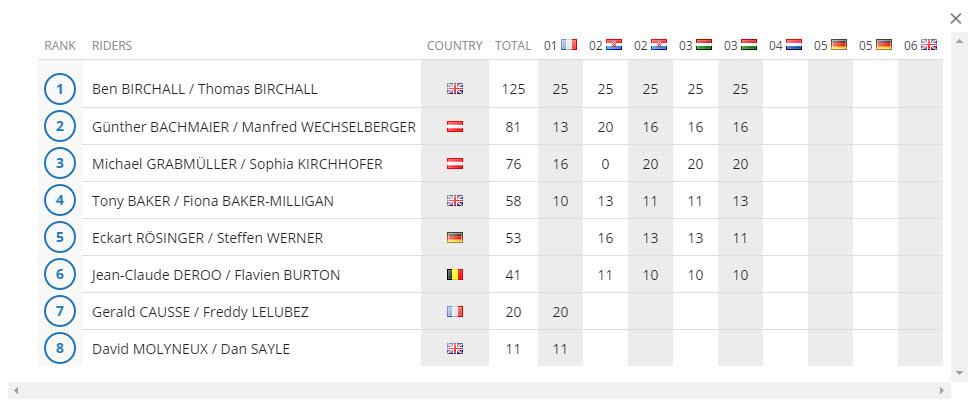Close the standings popup with X
Viewport: 975px width, 407px height.
956,19
